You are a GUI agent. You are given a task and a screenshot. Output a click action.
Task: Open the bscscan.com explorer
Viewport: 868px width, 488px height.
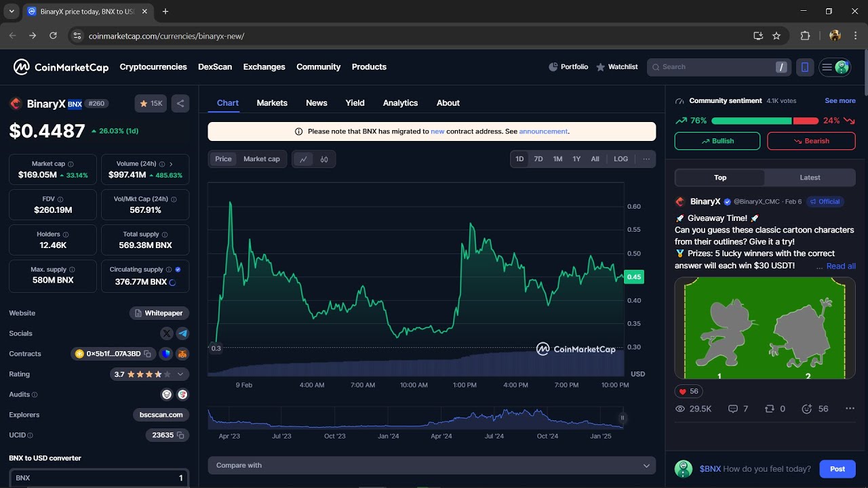tap(161, 415)
